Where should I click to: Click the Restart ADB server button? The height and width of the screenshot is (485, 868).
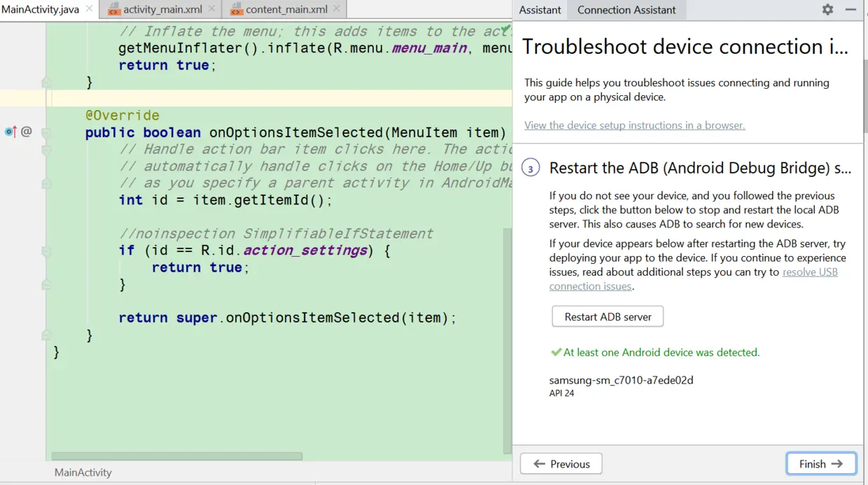pyautogui.click(x=608, y=316)
